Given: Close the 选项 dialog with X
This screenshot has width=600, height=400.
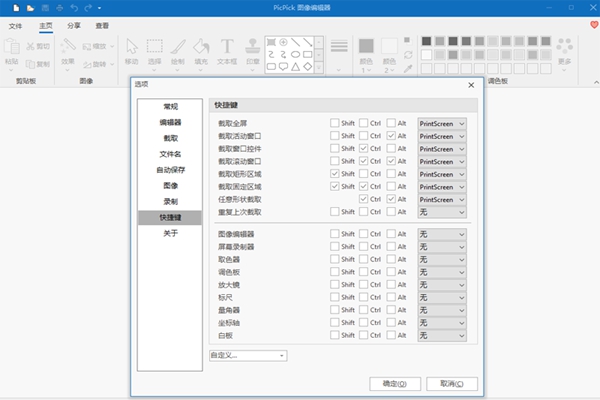Looking at the screenshot, I should point(471,85).
